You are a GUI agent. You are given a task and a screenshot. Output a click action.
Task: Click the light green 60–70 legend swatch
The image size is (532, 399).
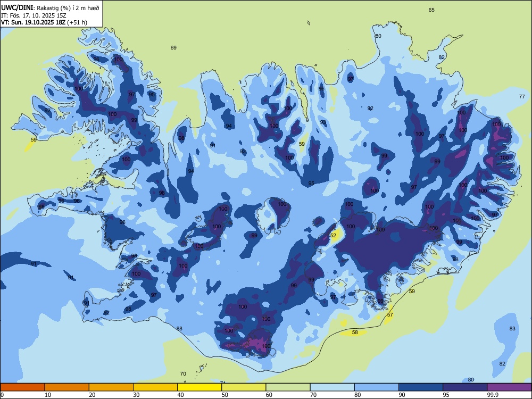pyautogui.click(x=288, y=387)
